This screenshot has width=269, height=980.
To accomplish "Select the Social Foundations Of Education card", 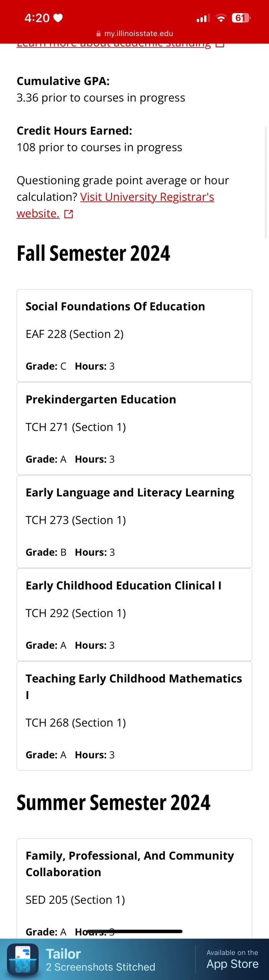I will (x=134, y=335).
